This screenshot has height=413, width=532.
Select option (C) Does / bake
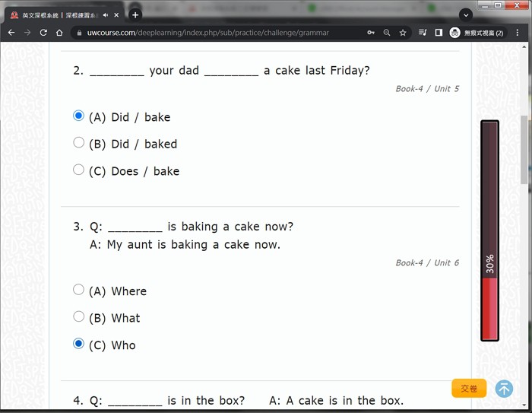click(79, 170)
